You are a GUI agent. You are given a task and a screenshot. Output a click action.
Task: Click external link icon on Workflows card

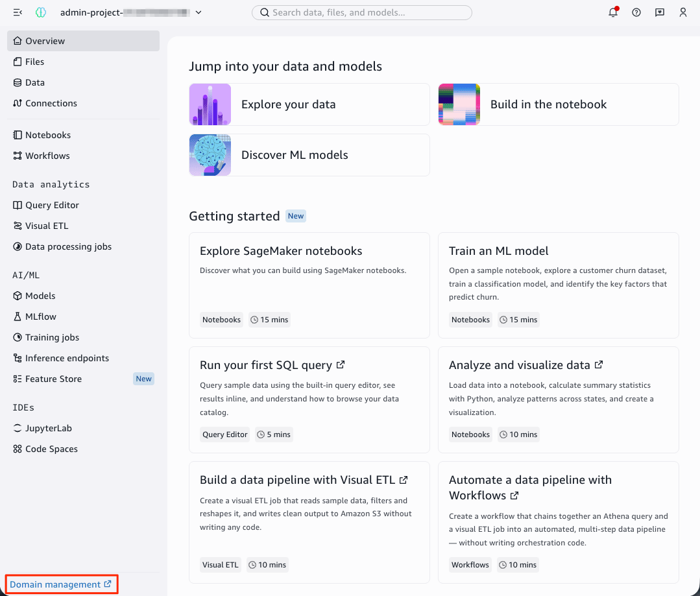(514, 495)
